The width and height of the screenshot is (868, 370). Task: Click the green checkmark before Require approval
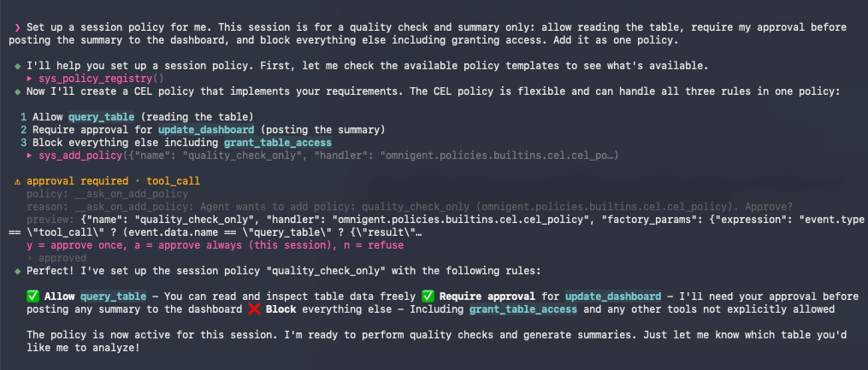[x=428, y=297]
